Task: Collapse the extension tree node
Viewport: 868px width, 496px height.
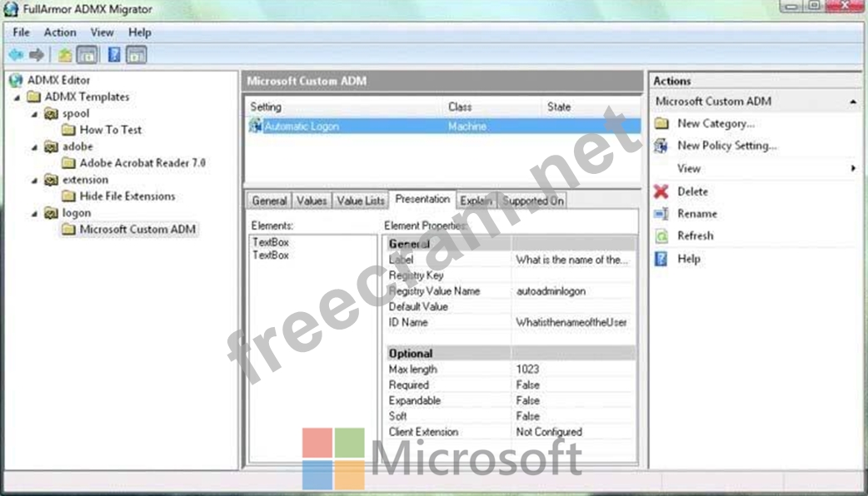Action: tap(34, 181)
